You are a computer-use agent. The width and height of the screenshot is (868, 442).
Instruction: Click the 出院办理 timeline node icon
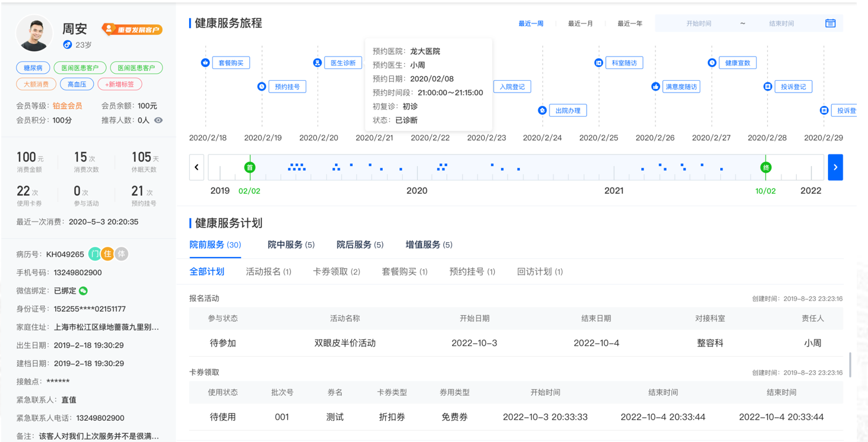coord(542,110)
